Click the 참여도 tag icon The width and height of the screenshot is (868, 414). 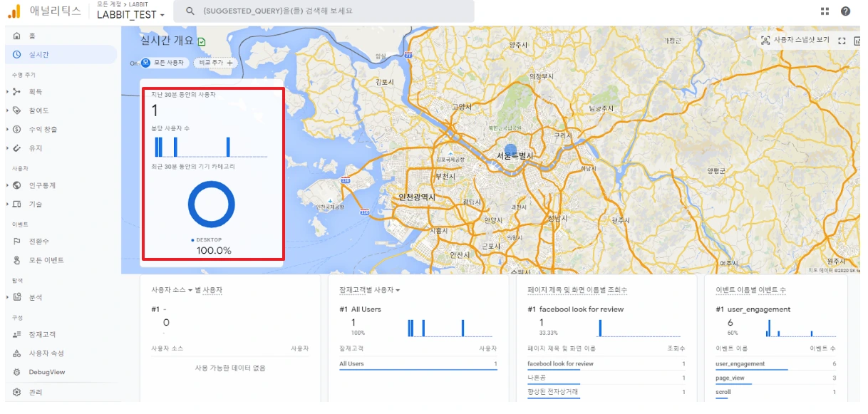click(17, 110)
